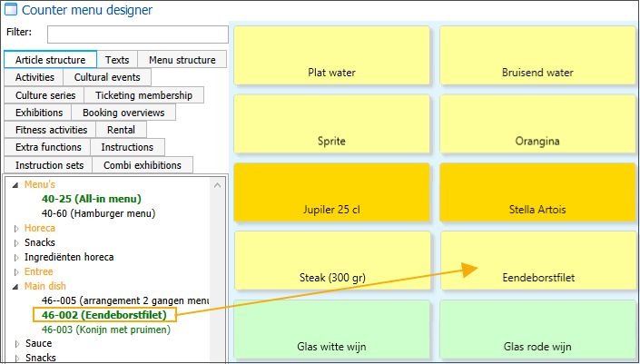Select article 40-25 (All-in menu)

pos(91,199)
